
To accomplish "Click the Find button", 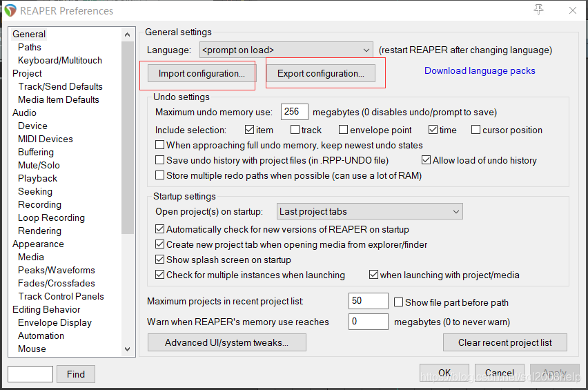I will [x=76, y=374].
